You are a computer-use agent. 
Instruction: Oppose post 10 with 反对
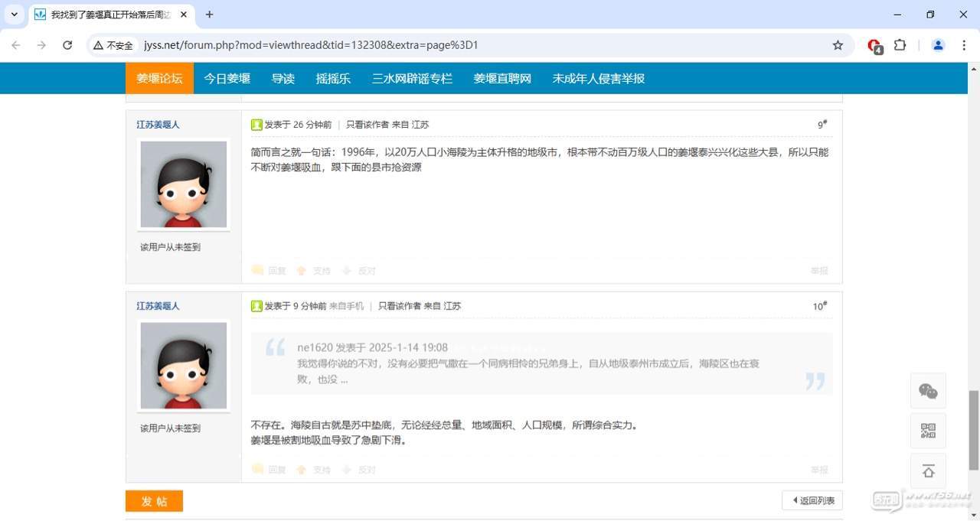[x=359, y=470]
